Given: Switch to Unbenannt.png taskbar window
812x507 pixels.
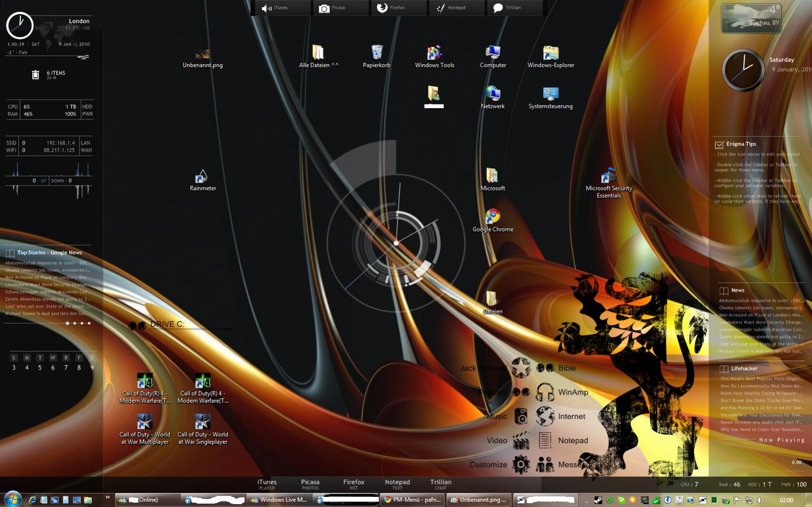Looking at the screenshot, I should [479, 500].
